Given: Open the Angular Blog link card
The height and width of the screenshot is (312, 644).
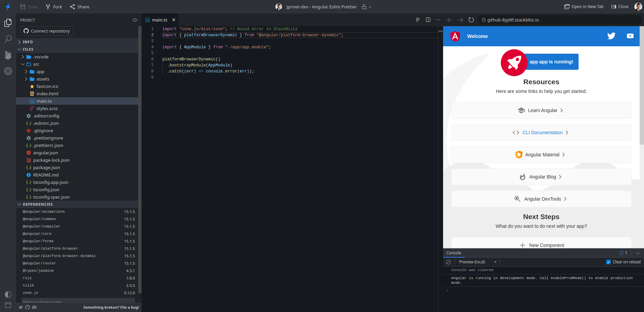Looking at the screenshot, I should click(541, 177).
